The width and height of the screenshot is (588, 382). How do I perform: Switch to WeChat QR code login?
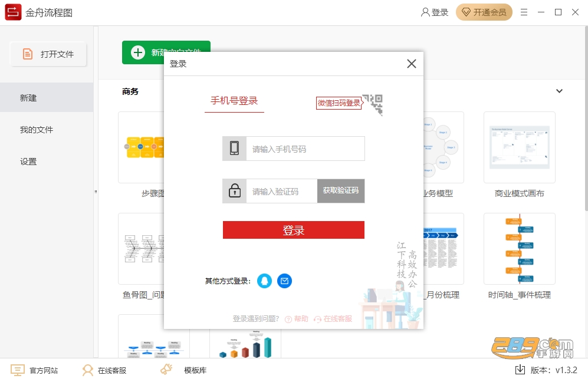(x=350, y=104)
